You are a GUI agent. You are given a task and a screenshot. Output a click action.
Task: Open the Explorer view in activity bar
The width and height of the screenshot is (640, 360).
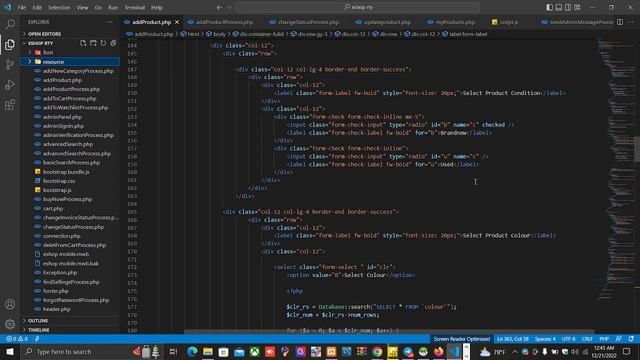[10, 44]
